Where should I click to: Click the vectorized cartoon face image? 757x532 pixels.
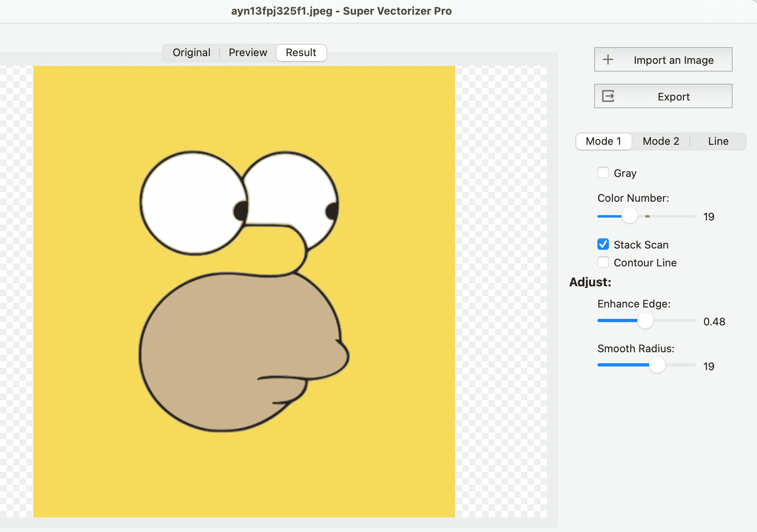coord(244,291)
